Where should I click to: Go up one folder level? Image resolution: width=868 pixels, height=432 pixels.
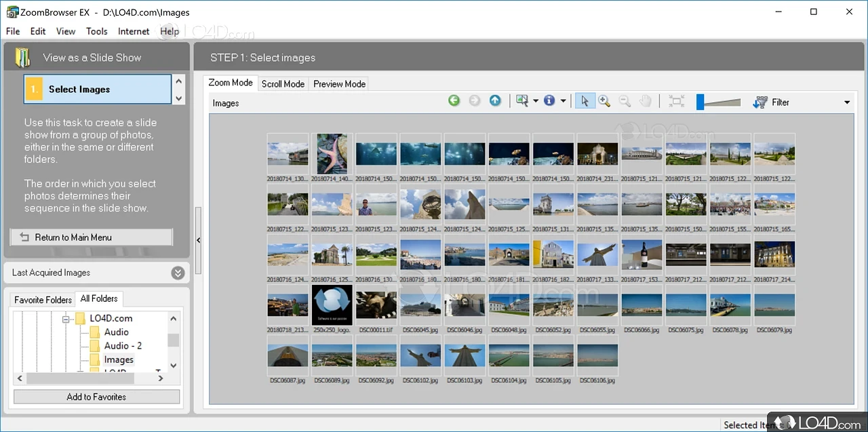(x=495, y=101)
